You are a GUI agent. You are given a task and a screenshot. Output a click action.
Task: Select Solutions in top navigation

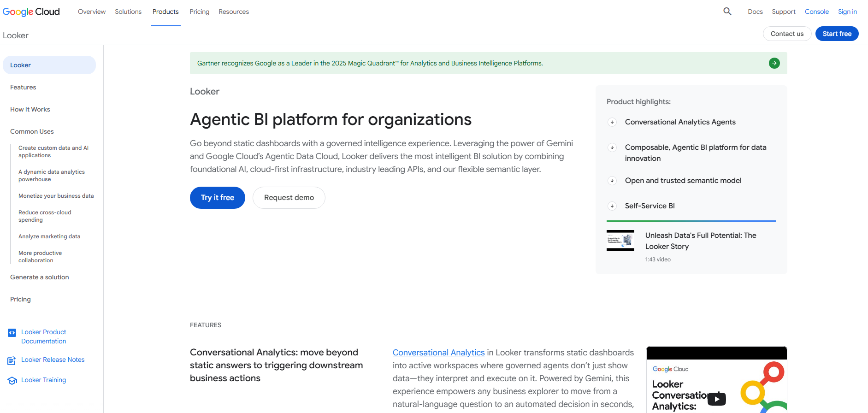(x=128, y=12)
